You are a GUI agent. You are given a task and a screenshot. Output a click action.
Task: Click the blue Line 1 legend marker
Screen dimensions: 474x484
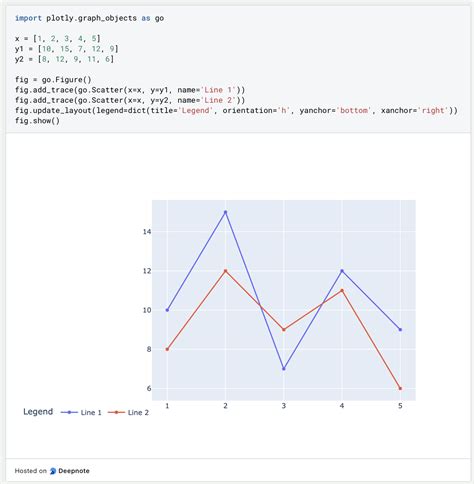point(69,412)
